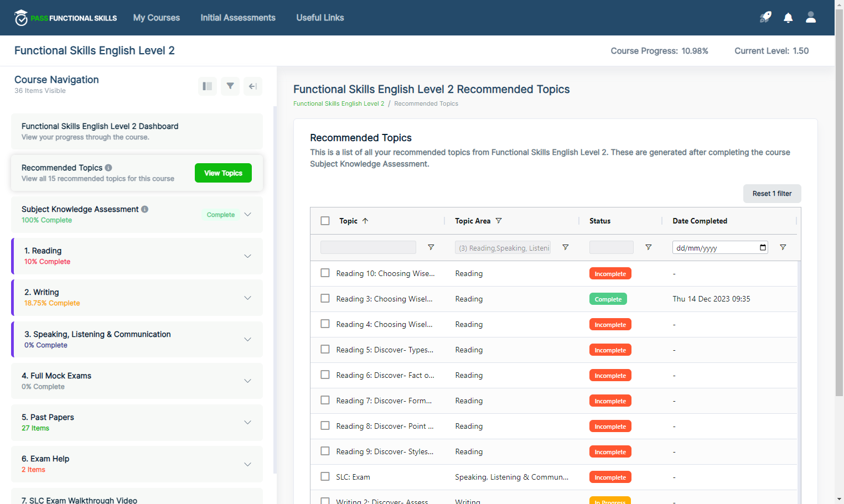Click the topics table scrollbar
Screen dimensions: 844x504
tap(799, 382)
